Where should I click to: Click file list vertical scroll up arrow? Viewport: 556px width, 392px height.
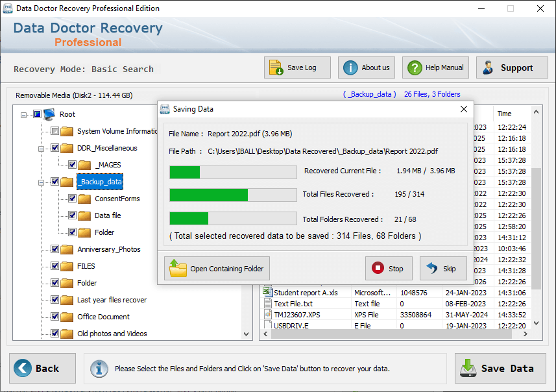pos(536,112)
